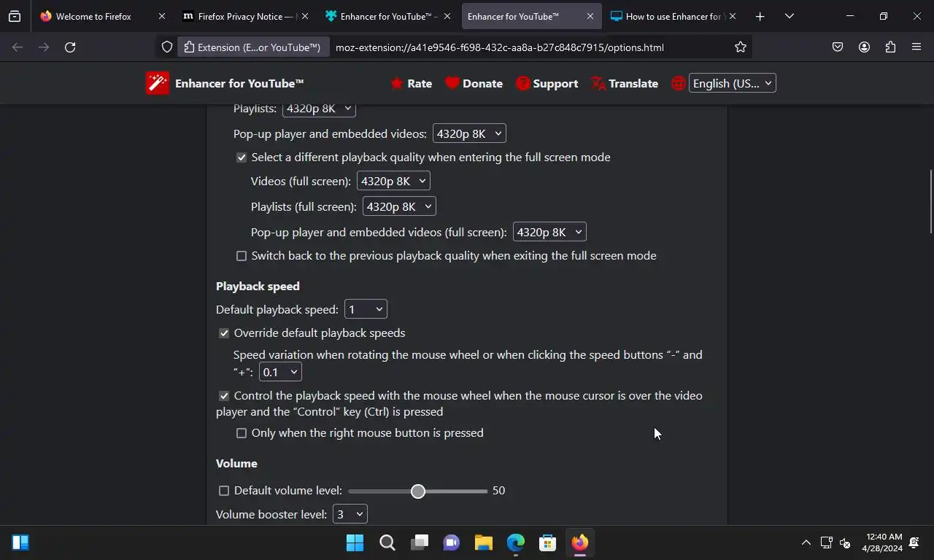Open File Explorer from taskbar
The image size is (934, 560).
coord(483,542)
